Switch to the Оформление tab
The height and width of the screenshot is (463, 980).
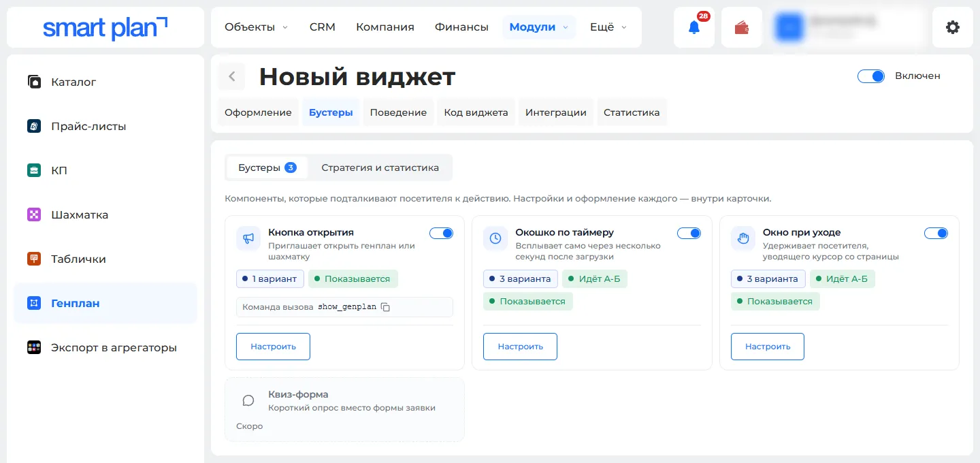[258, 112]
